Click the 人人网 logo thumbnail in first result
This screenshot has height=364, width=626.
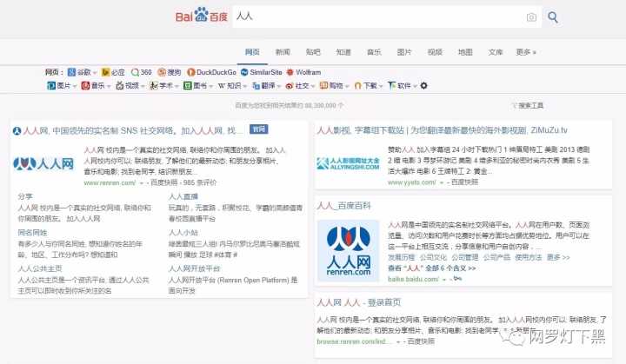click(43, 163)
